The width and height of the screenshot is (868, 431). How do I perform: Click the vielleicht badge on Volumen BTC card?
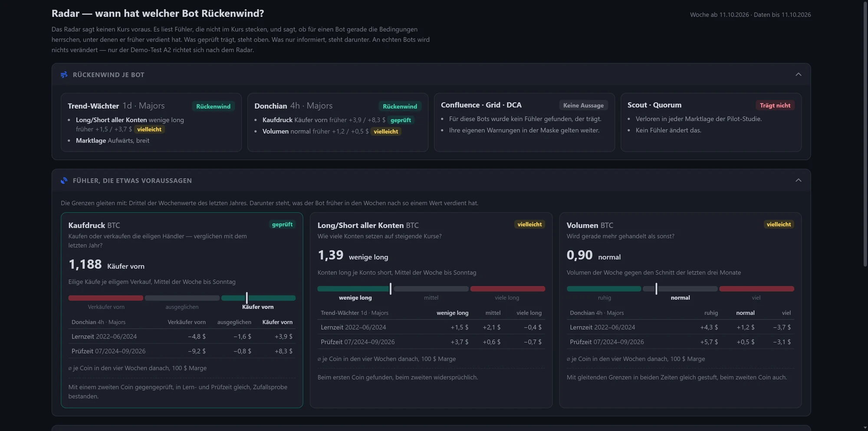[x=779, y=224]
